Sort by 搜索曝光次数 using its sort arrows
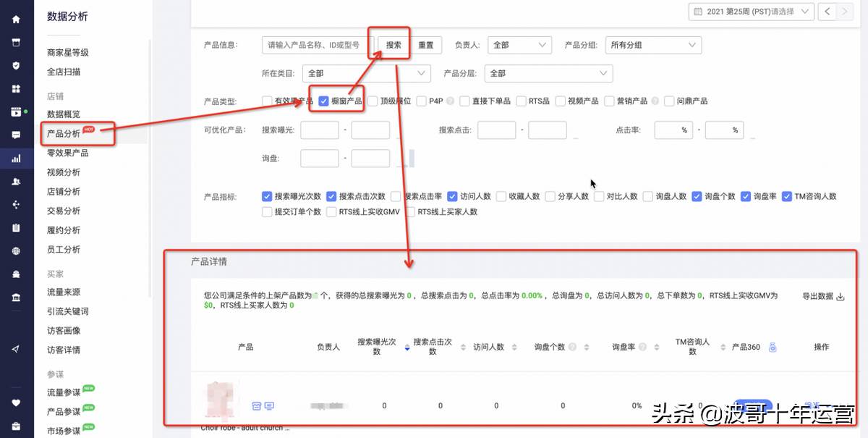 pyautogui.click(x=407, y=348)
